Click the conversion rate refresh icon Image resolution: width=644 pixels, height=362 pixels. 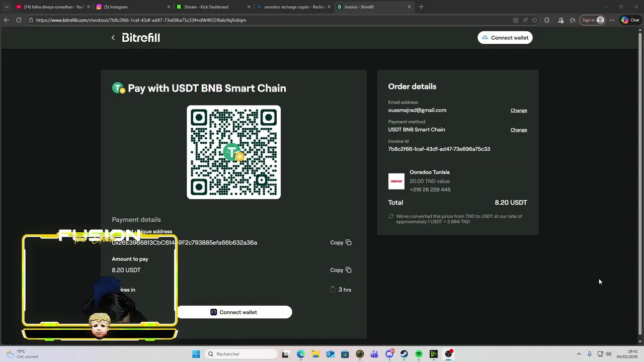391,216
